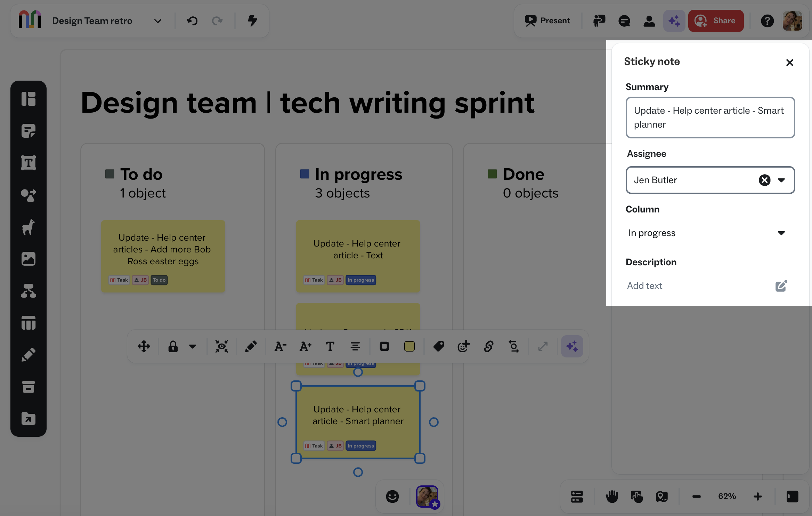Select the sticky note tool in sidebar

click(x=29, y=131)
